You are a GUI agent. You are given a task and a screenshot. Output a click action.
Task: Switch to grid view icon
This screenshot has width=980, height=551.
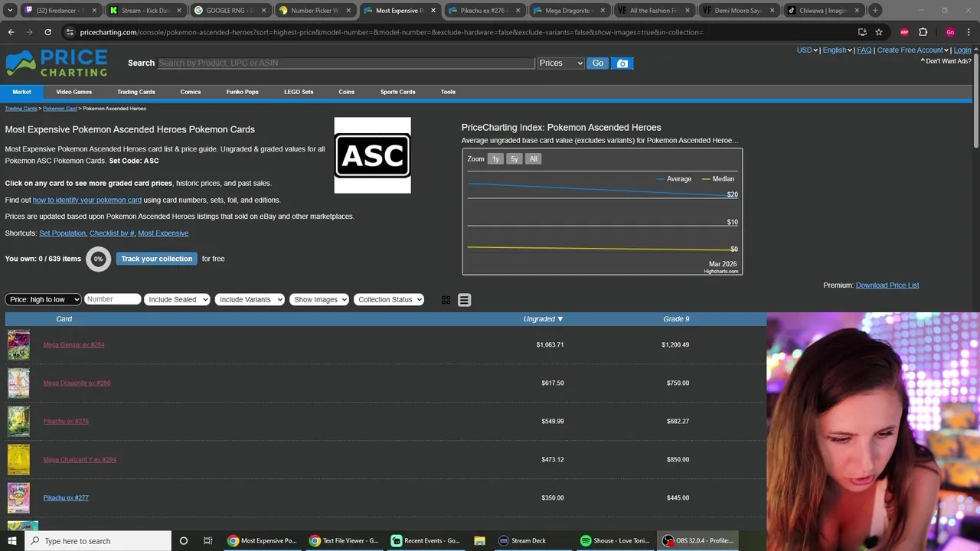[x=446, y=300]
